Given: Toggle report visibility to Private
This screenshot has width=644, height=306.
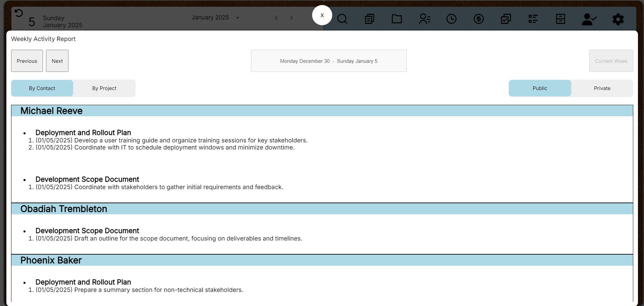Looking at the screenshot, I should point(602,88).
